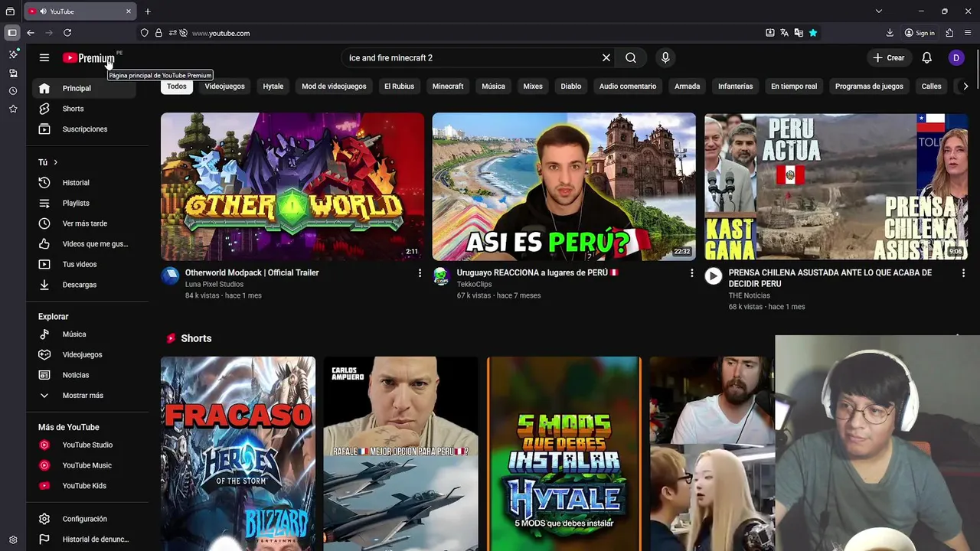Open YouTube Music link
The width and height of the screenshot is (980, 551).
[x=84, y=465]
